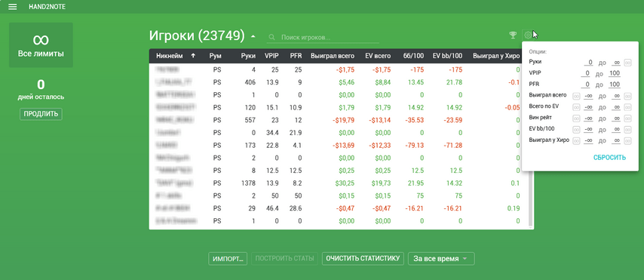The height and width of the screenshot is (280, 644).
Task: Click the ПОСТРОИТЬ СТАТЫ button
Action: click(x=284, y=259)
